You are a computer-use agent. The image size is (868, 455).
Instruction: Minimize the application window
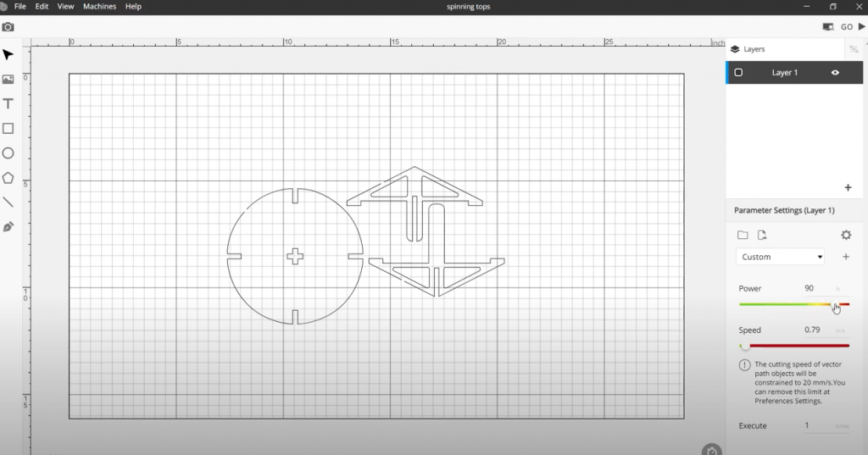[806, 7]
